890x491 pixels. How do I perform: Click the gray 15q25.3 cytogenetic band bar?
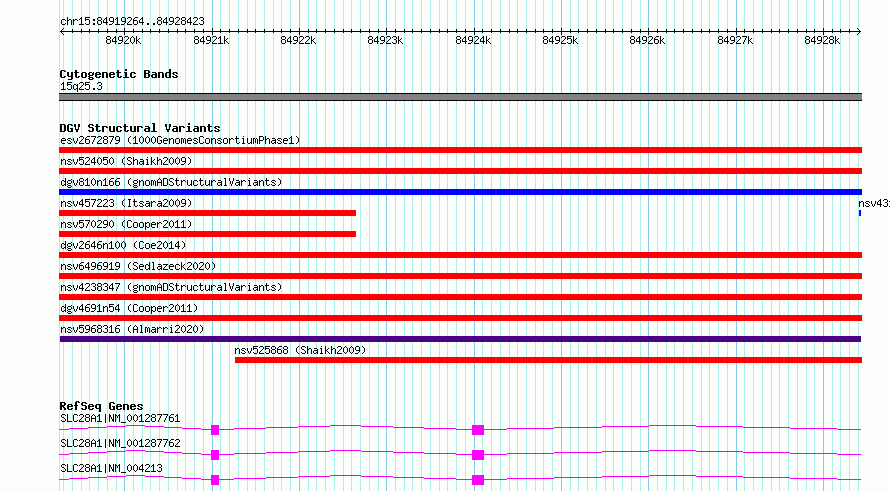[x=460, y=97]
